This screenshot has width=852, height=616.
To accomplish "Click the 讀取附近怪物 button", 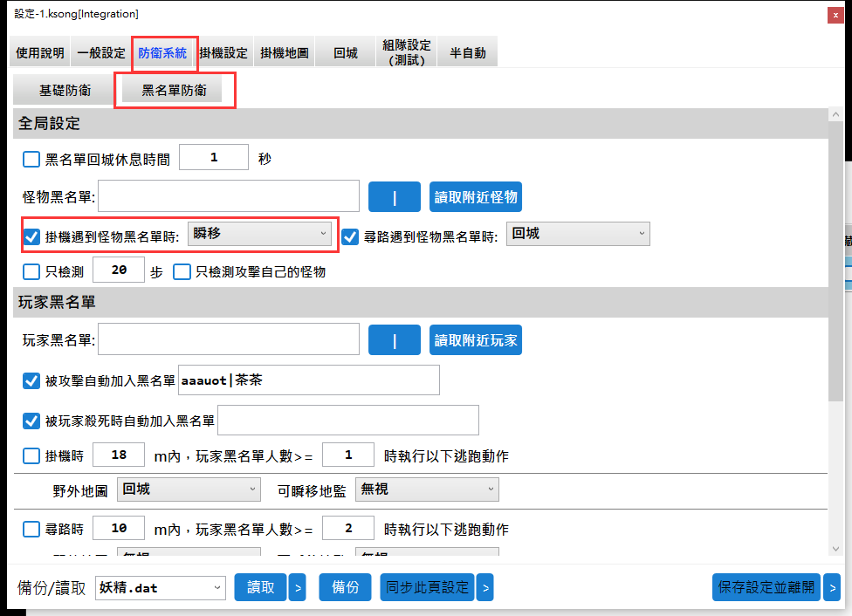I will [x=476, y=197].
